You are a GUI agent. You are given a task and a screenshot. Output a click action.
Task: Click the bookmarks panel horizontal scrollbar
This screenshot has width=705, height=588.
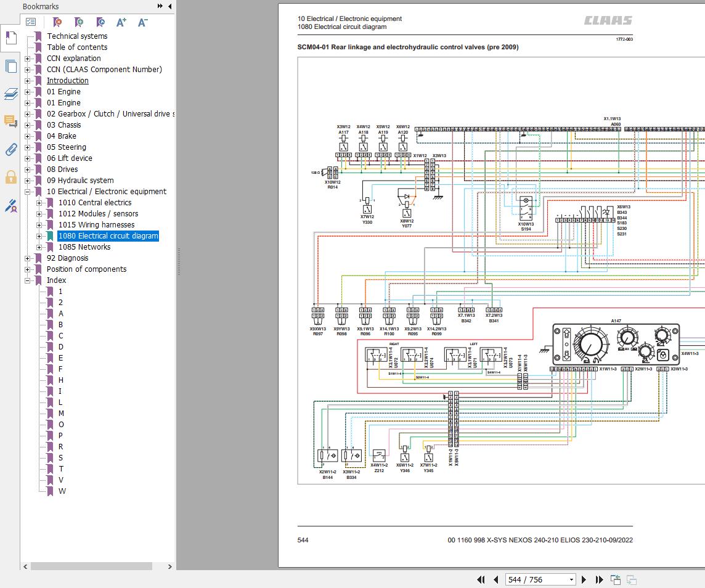91,566
